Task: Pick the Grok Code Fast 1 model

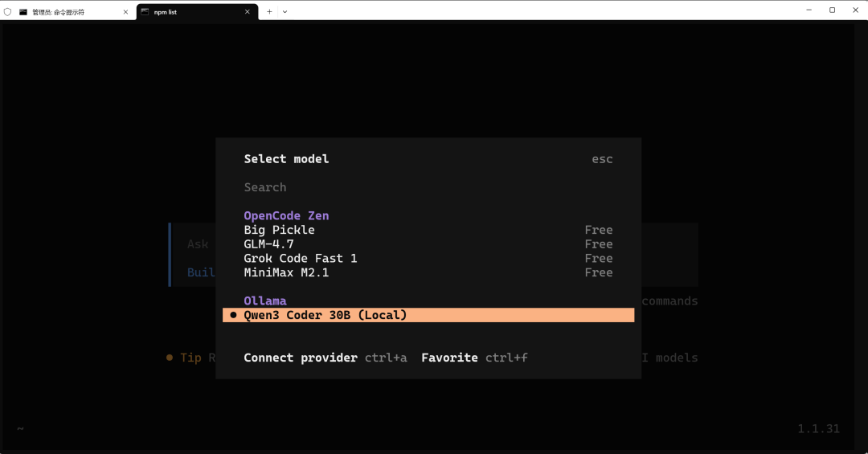Action: click(x=300, y=259)
